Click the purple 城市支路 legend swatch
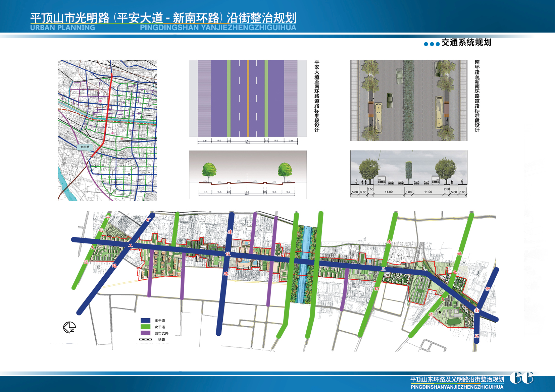The image size is (555, 392). point(145,333)
